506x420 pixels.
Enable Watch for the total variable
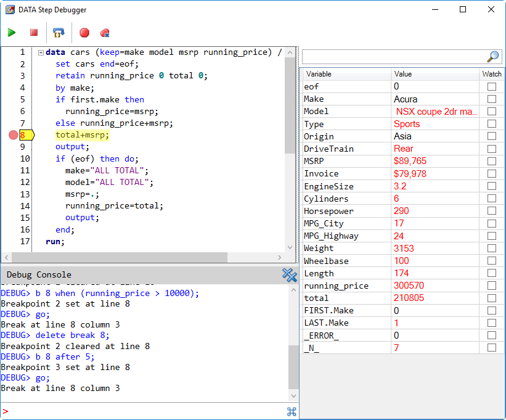click(x=491, y=298)
